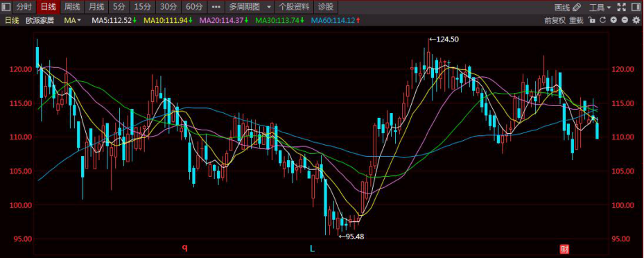Expand the arrow next to 多周期图
This screenshot has width=644, height=258.
click(268, 7)
